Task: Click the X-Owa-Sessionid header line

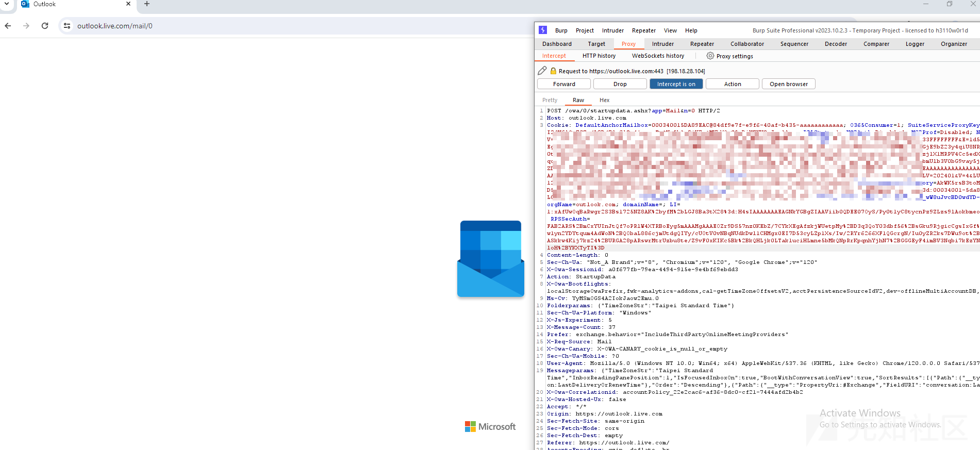Action: coord(642,270)
